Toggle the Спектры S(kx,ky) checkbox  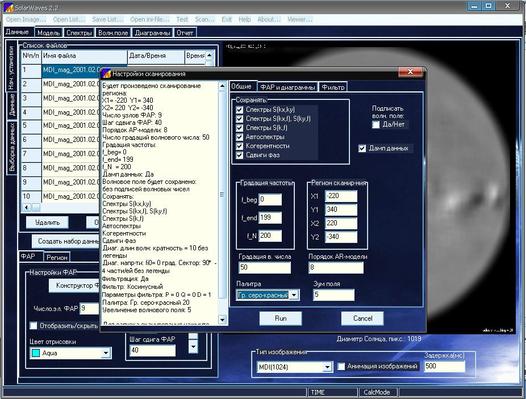pyautogui.click(x=239, y=110)
